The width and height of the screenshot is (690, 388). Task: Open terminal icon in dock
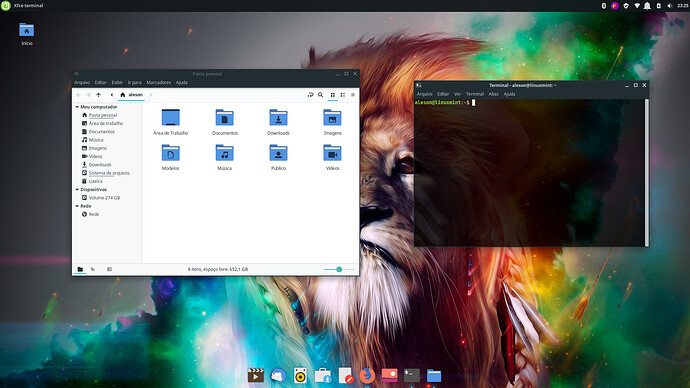tap(411, 375)
